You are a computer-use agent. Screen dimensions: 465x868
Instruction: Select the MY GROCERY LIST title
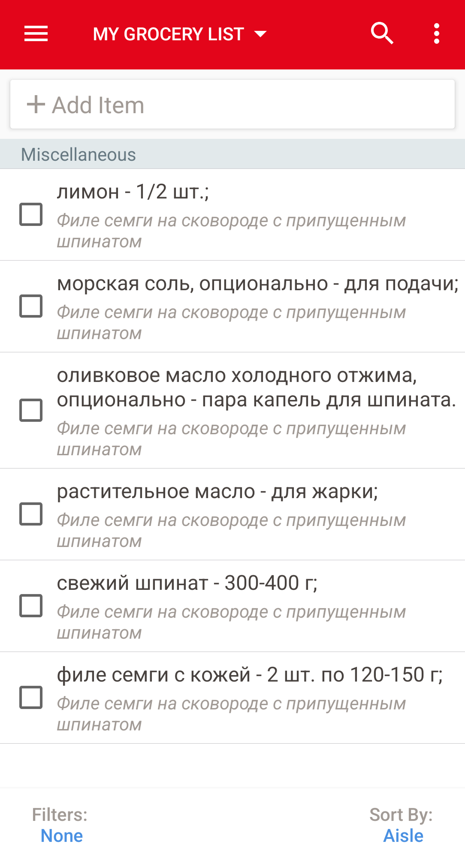tap(169, 34)
